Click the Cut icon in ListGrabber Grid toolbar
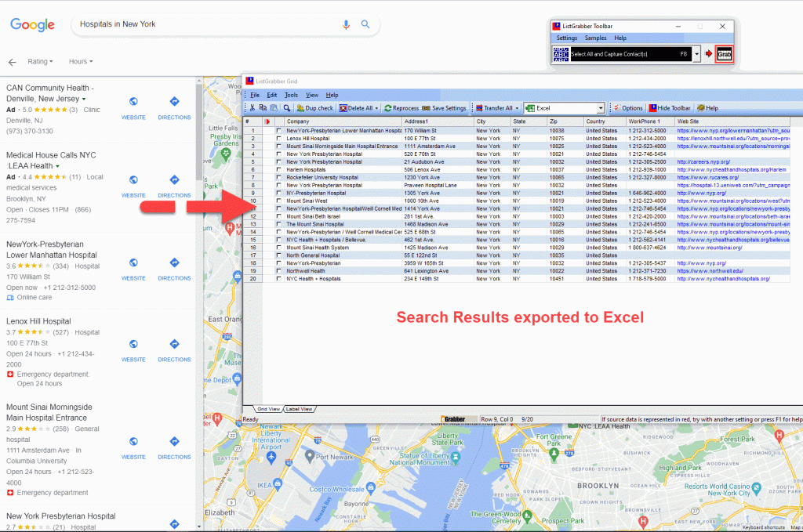 253,108
